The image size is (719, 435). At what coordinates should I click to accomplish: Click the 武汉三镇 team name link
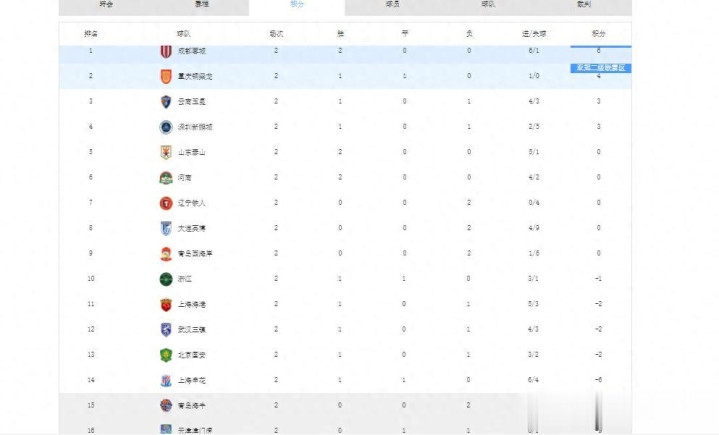pos(192,330)
